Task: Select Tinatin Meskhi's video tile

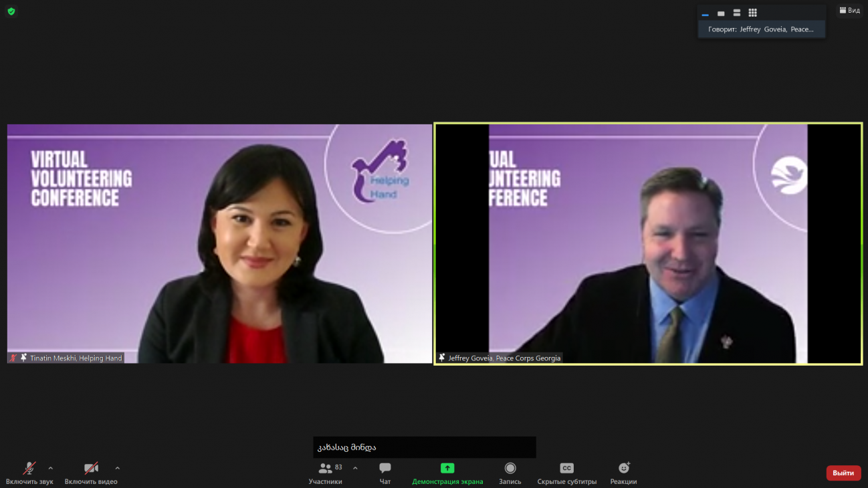Action: [x=219, y=243]
